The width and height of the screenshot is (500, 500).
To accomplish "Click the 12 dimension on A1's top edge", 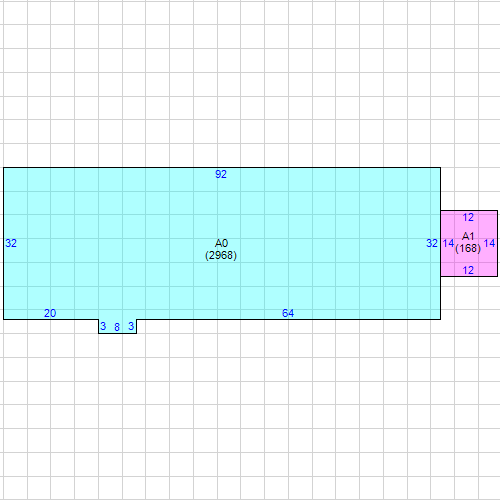I will [468, 217].
